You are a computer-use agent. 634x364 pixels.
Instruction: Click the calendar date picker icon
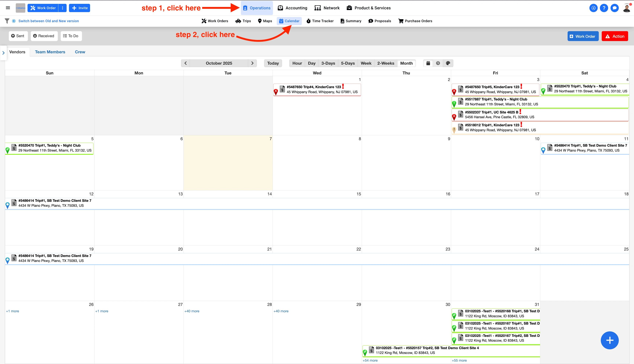click(428, 63)
